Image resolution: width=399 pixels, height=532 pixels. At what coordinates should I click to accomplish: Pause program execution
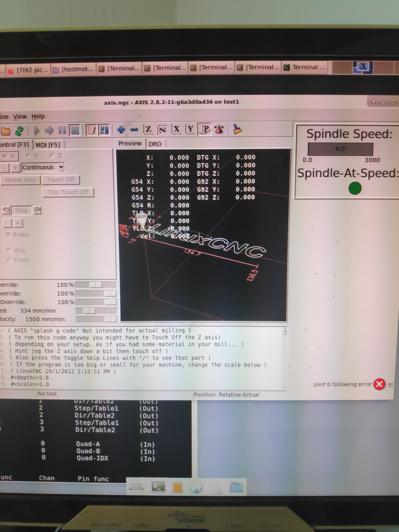[62, 131]
